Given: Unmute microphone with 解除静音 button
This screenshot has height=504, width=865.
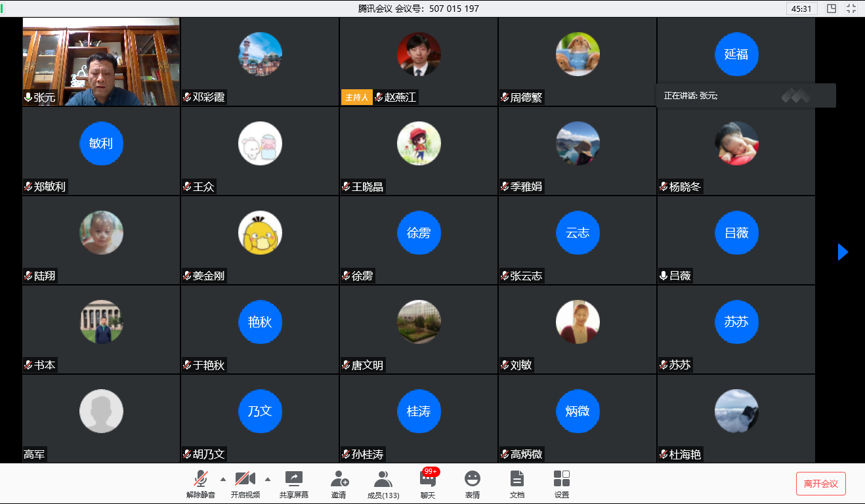Looking at the screenshot, I should tap(200, 484).
